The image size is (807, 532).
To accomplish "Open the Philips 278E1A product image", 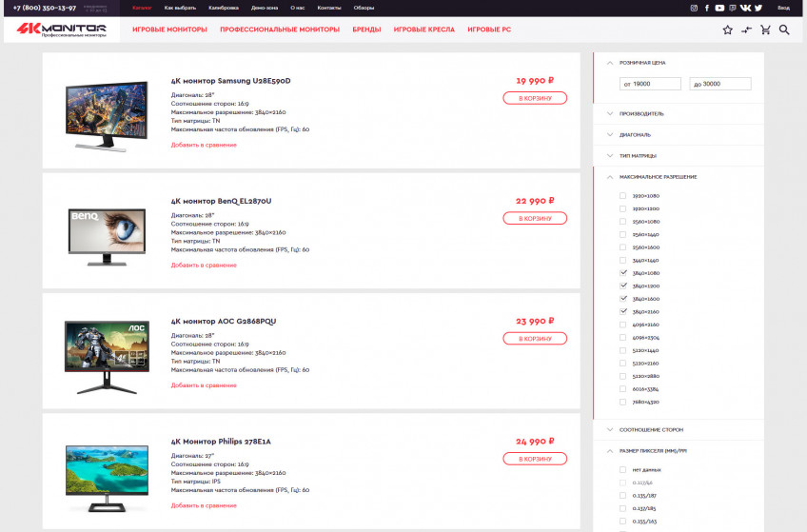I will pos(107,478).
